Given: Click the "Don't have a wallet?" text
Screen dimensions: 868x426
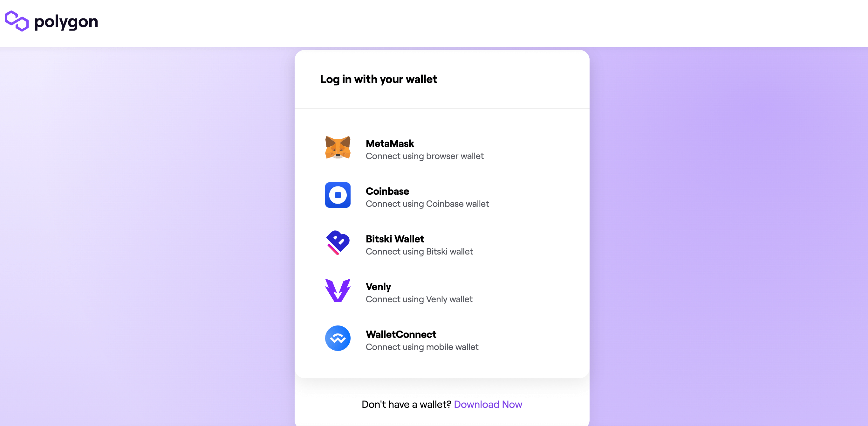Looking at the screenshot, I should (406, 404).
